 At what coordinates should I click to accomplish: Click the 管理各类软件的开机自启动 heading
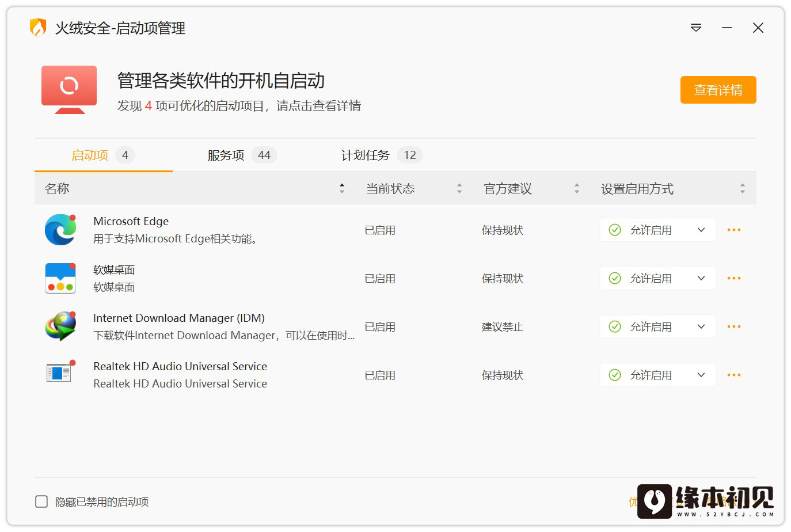pyautogui.click(x=221, y=81)
